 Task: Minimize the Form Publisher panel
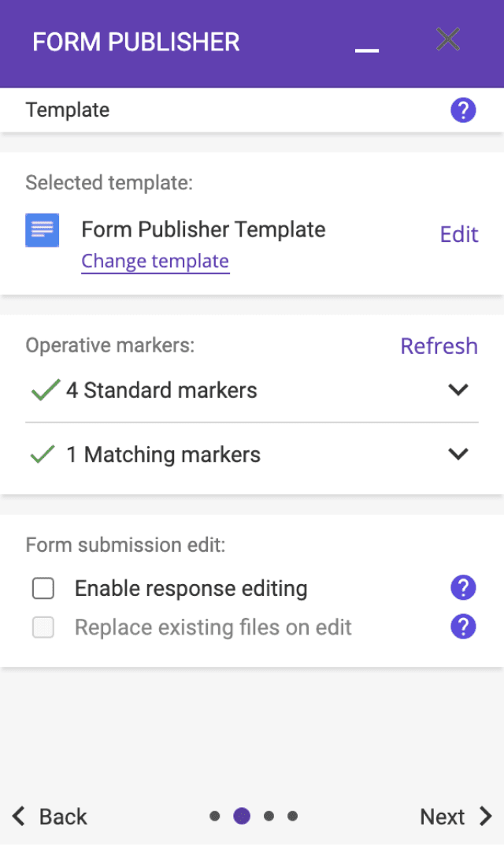[367, 49]
